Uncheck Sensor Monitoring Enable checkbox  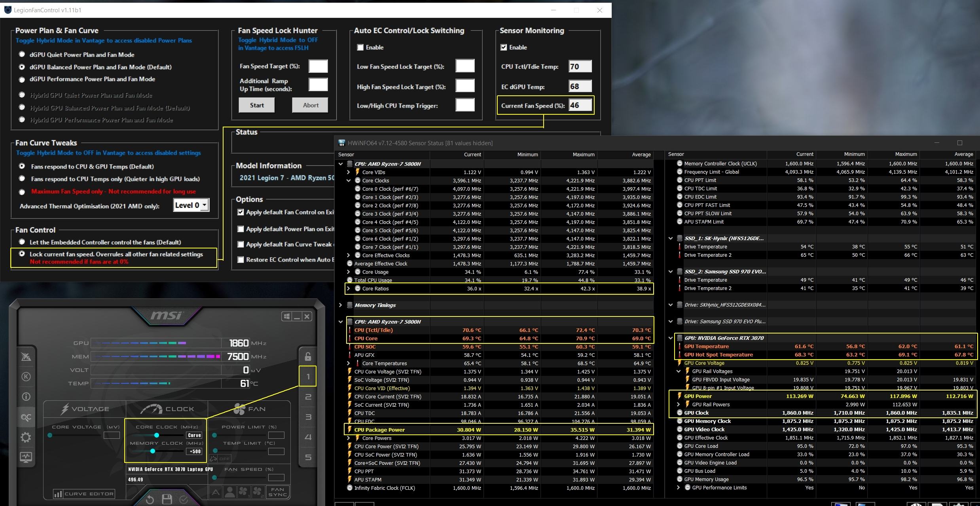(x=503, y=47)
